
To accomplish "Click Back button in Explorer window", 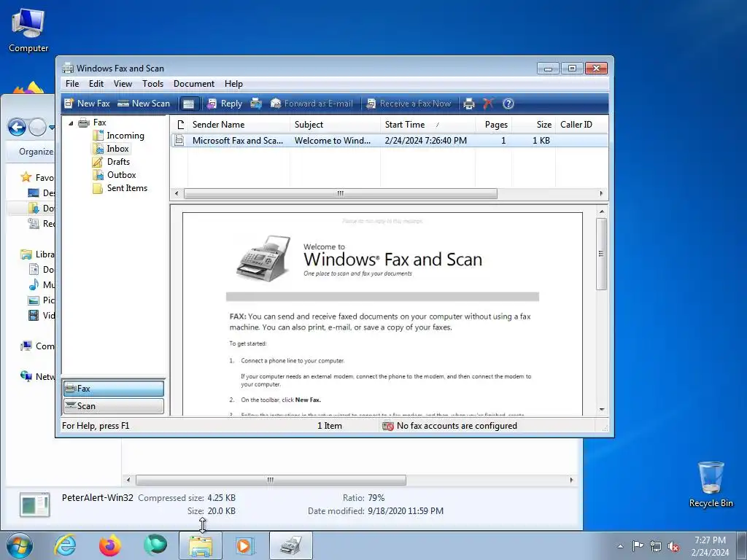I will 18,127.
